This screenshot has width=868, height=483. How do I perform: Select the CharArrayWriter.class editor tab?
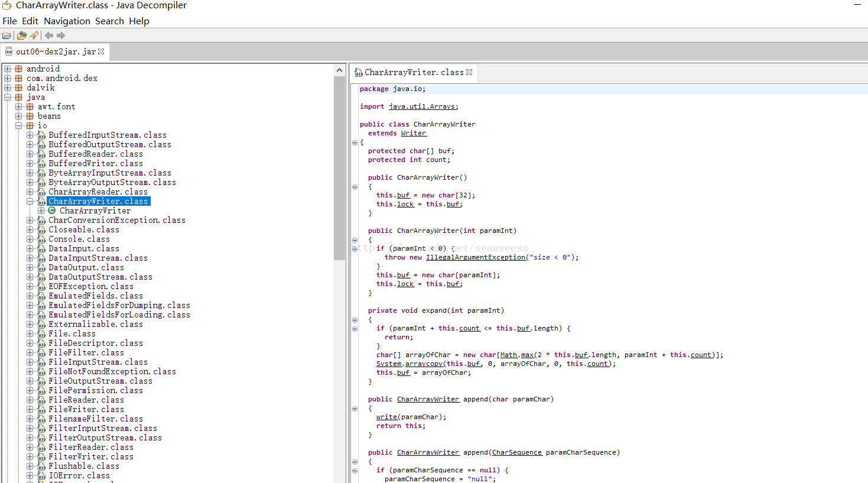[x=414, y=72]
